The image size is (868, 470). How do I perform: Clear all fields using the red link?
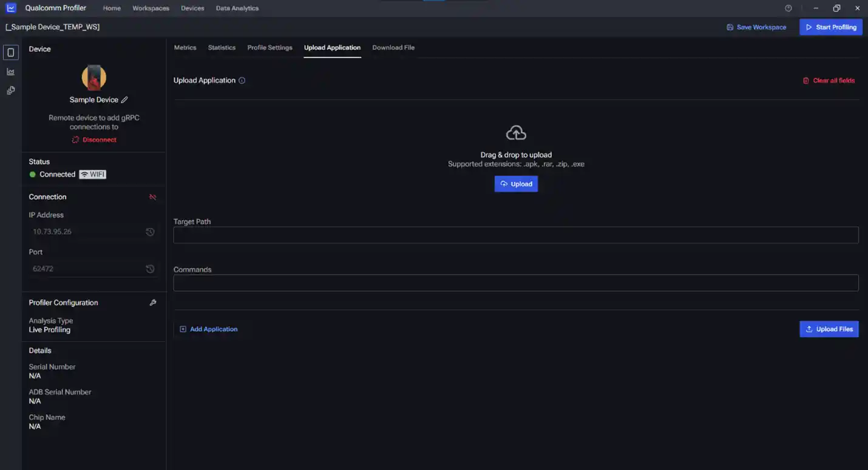pyautogui.click(x=829, y=80)
